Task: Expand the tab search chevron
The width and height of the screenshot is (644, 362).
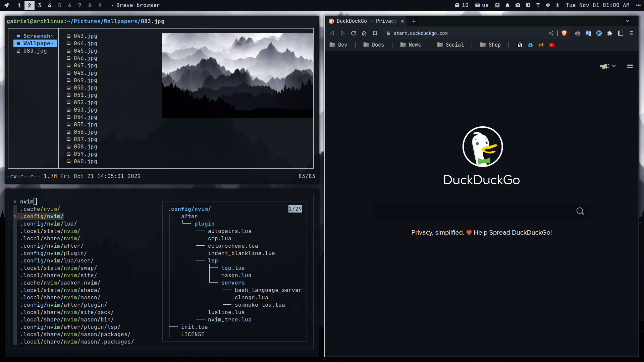Action: [x=628, y=21]
